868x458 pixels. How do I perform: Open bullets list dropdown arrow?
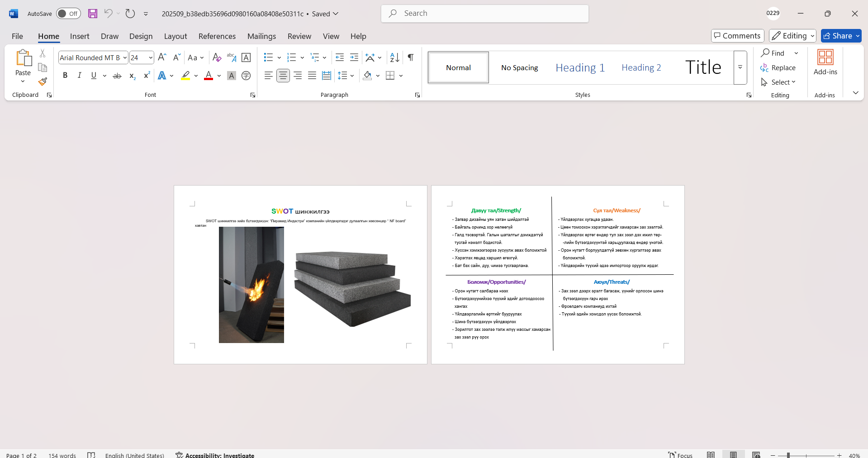(279, 57)
